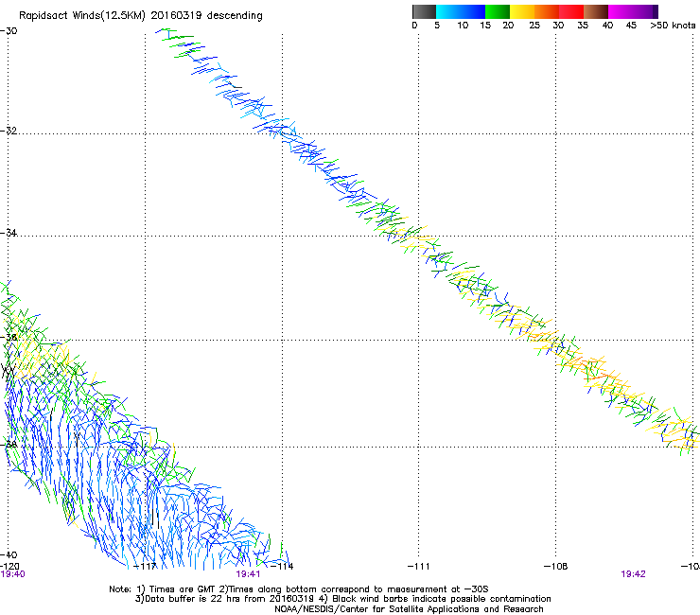Click the NOAA/NESDIS credit line
The width and height of the screenshot is (700, 615).
click(x=409, y=609)
